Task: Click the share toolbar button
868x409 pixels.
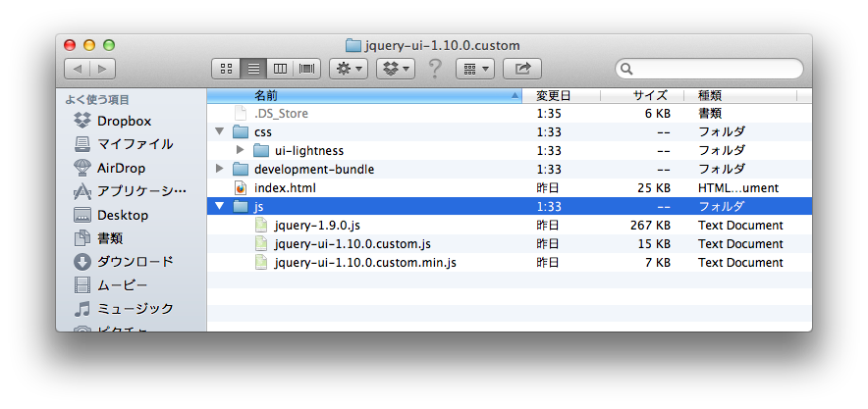Action: pos(522,69)
